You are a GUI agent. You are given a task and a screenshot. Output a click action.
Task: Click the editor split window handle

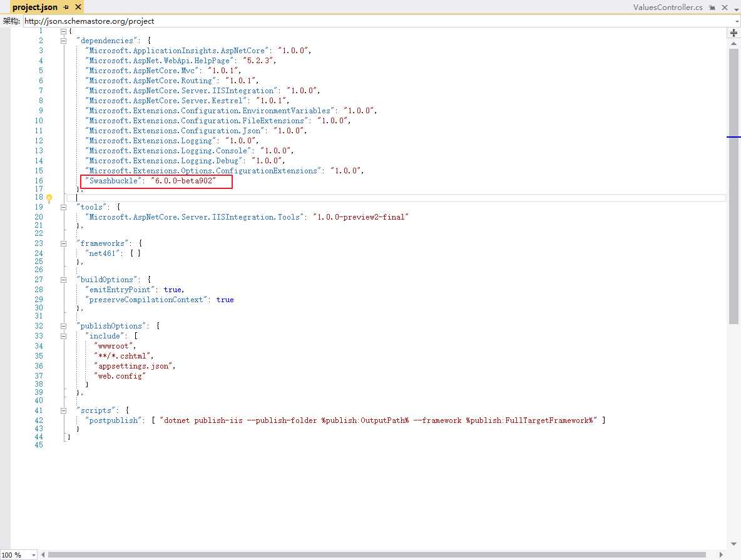click(733, 33)
